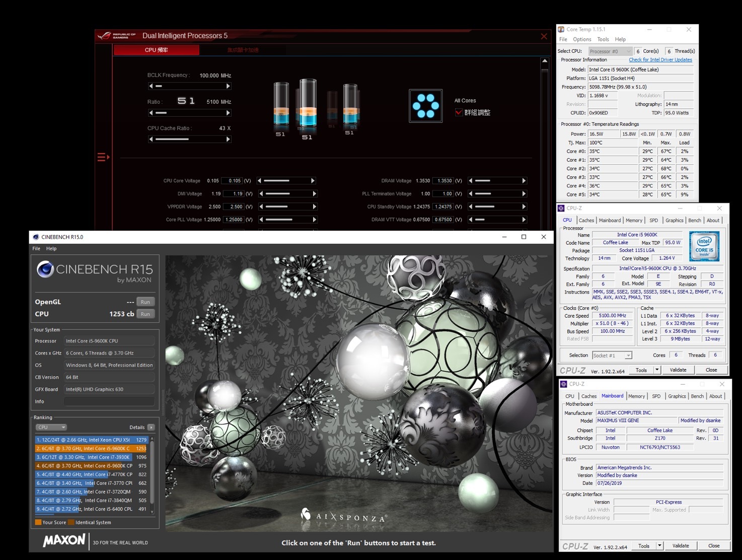Viewport: 742px width, 560px height.
Task: Open the Options menu in Core Temp
Action: [x=582, y=39]
